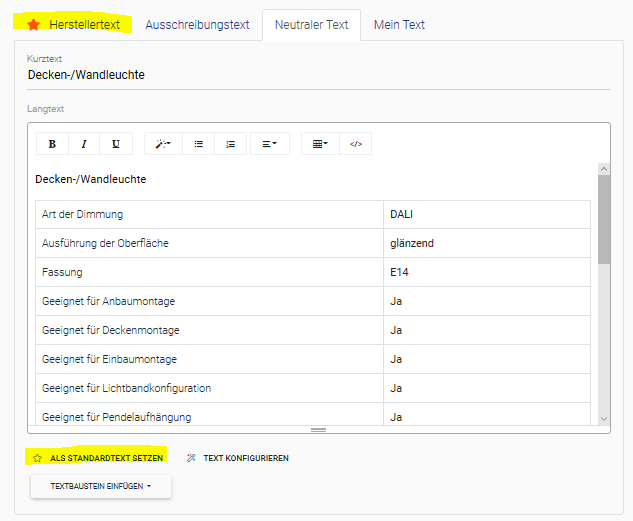Image resolution: width=633 pixels, height=521 pixels.
Task: Toggle underline formatting in the toolbar
Action: click(x=116, y=144)
